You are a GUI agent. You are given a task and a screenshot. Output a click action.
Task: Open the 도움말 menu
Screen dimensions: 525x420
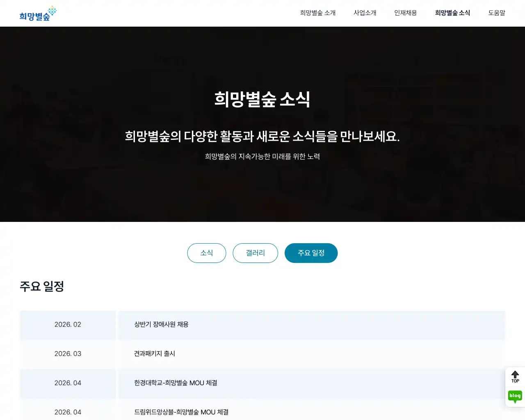497,13
